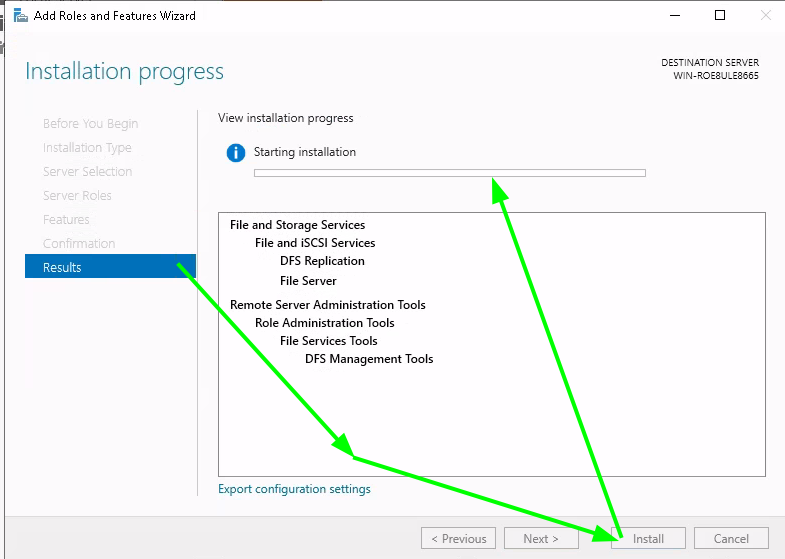Go back with the Previous button
This screenshot has width=785, height=559.
click(459, 538)
